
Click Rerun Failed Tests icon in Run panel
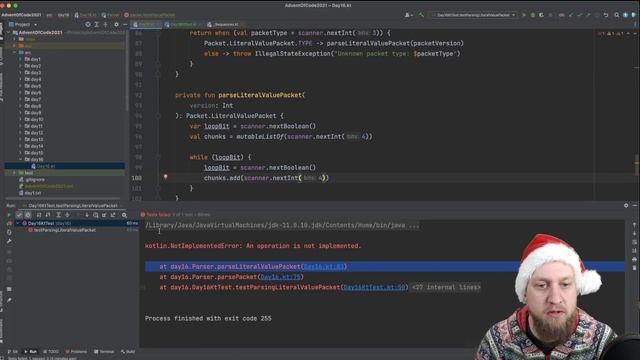(9, 223)
